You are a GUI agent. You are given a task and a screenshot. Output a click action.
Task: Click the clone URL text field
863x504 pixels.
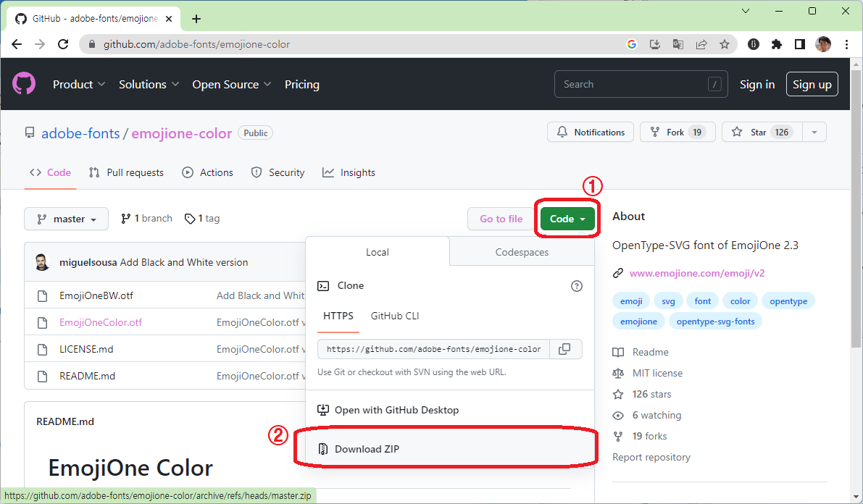[x=434, y=349]
